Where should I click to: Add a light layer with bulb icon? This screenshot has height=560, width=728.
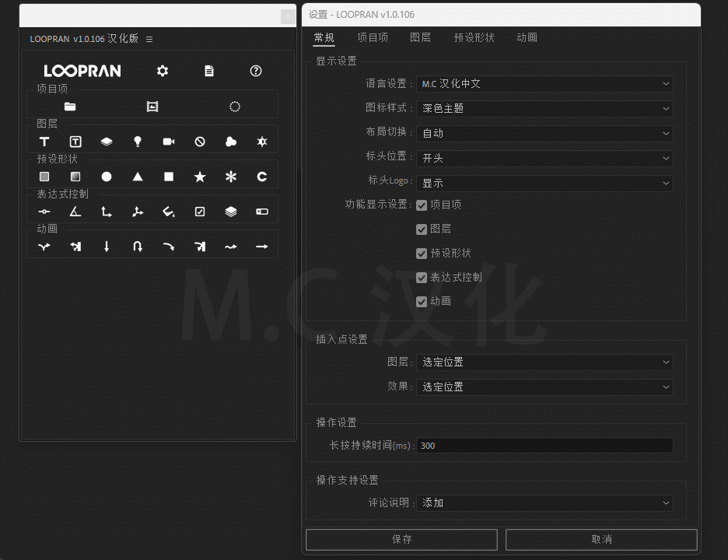pos(138,142)
